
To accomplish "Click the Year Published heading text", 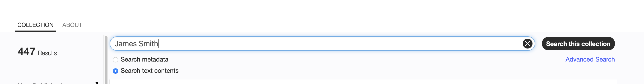I will (x=40, y=83).
